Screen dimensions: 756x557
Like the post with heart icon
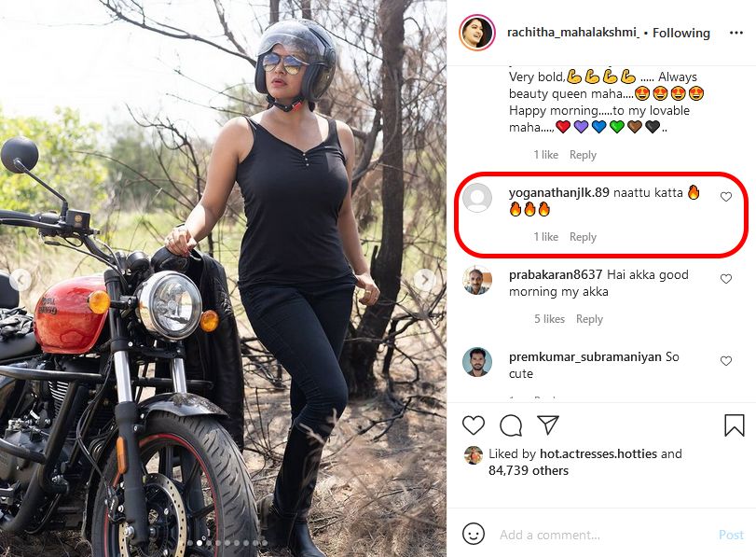point(474,426)
